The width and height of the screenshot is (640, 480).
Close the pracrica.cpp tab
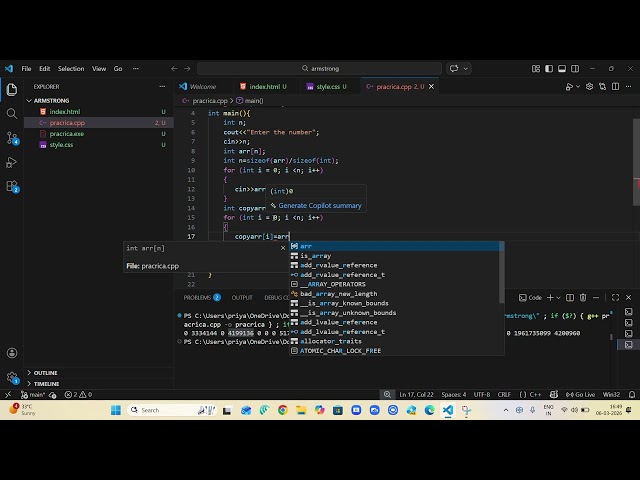(431, 87)
